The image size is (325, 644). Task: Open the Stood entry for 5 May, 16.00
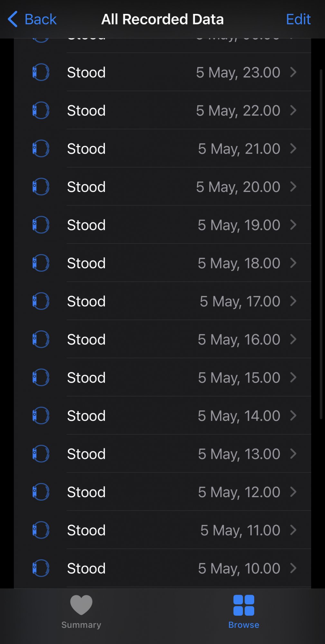point(162,339)
